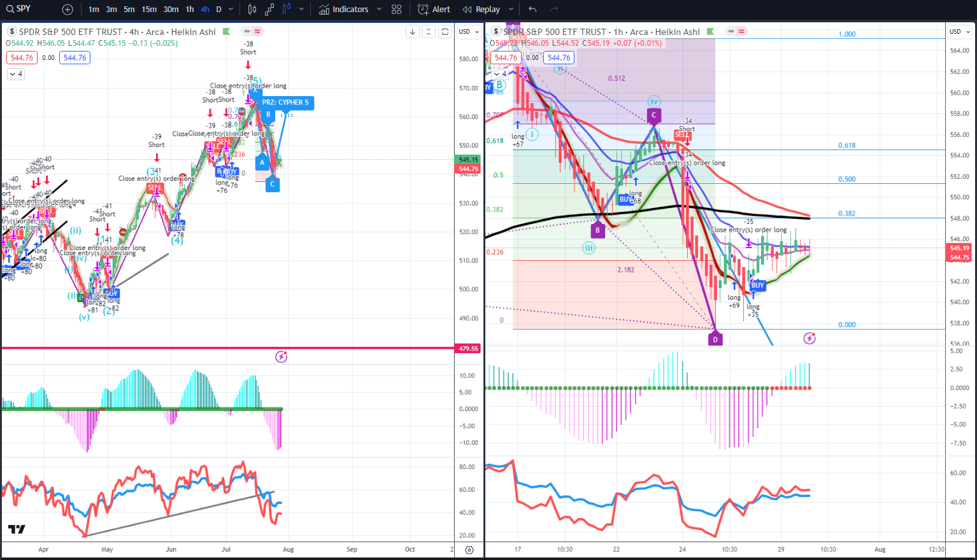The width and height of the screenshot is (977, 560).
Task: Open the SPY symbol search
Action: [18, 9]
